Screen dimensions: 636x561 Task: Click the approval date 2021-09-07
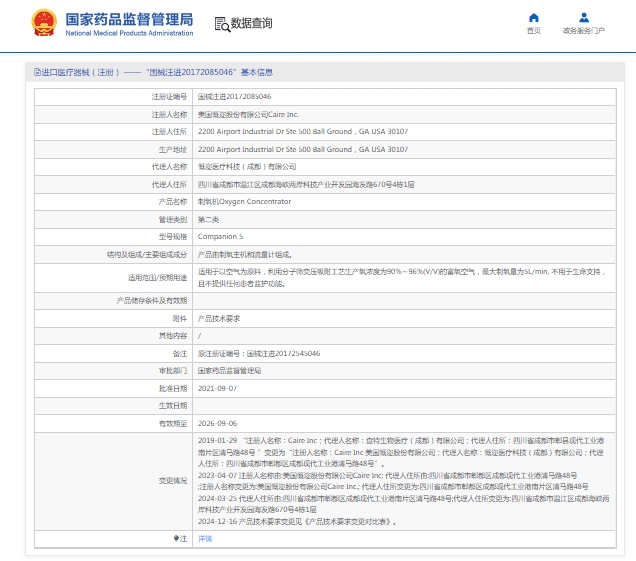tap(217, 387)
